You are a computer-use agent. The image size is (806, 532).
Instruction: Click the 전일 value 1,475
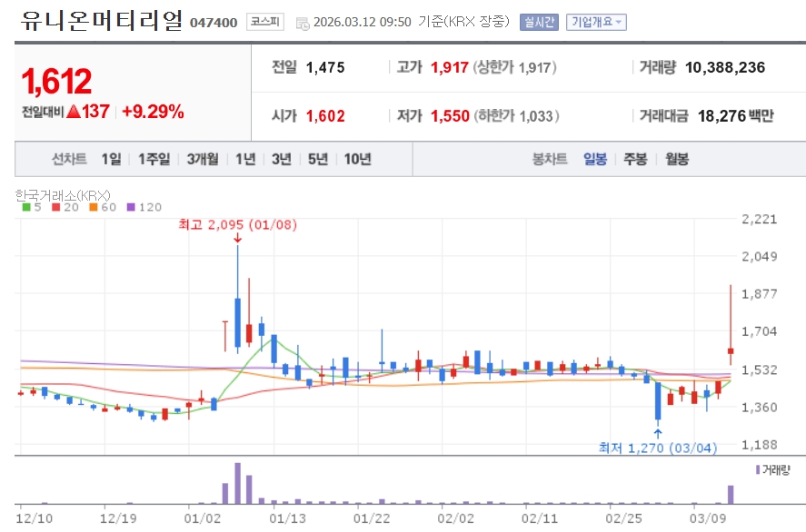click(x=325, y=67)
